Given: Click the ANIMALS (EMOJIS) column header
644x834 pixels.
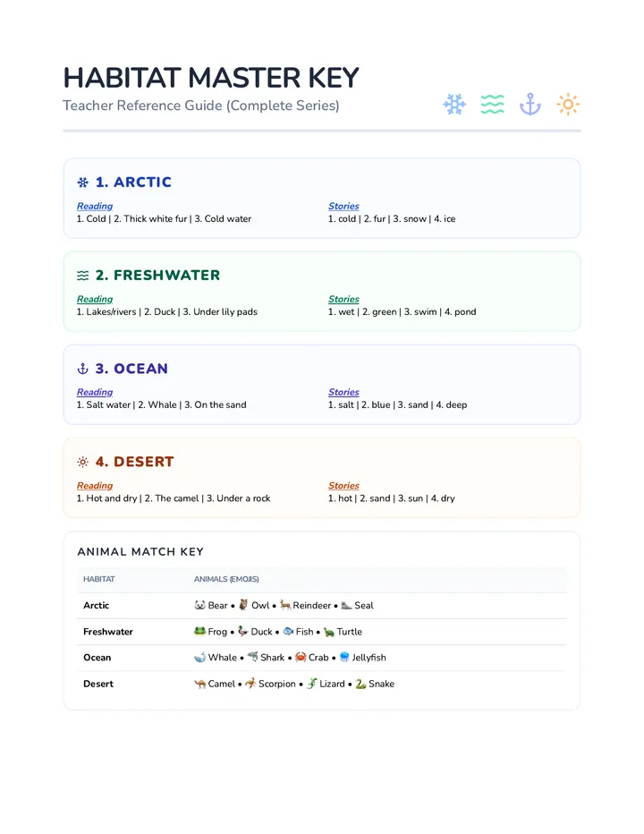Looking at the screenshot, I should coord(226,579).
